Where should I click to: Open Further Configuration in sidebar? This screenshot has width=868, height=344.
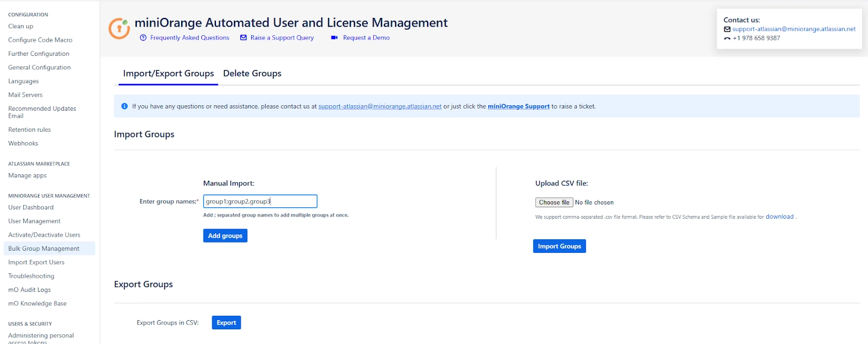(x=39, y=54)
